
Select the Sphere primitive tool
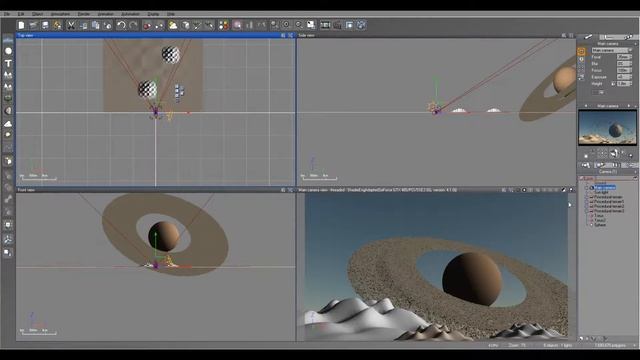click(8, 51)
